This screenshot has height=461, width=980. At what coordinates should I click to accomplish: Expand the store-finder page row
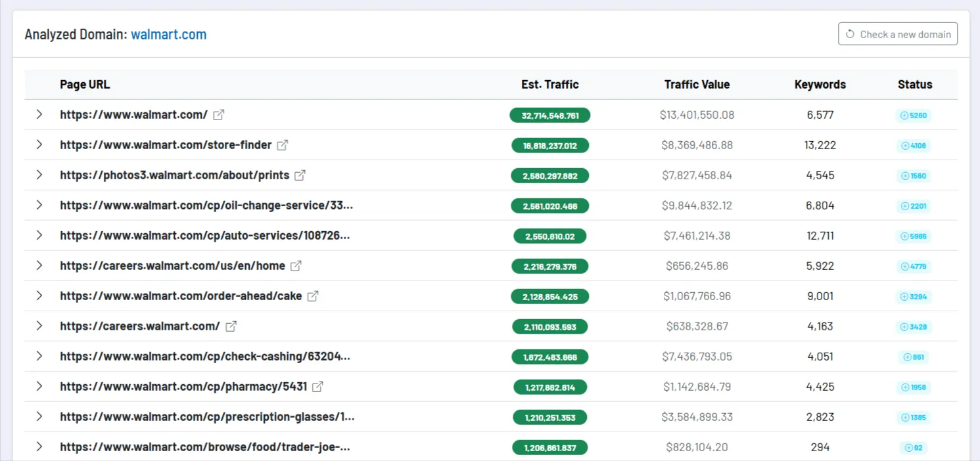pyautogui.click(x=39, y=144)
